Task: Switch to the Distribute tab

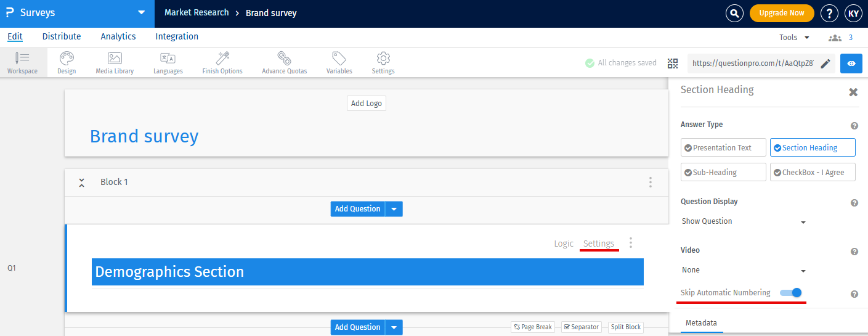Action: click(x=62, y=36)
